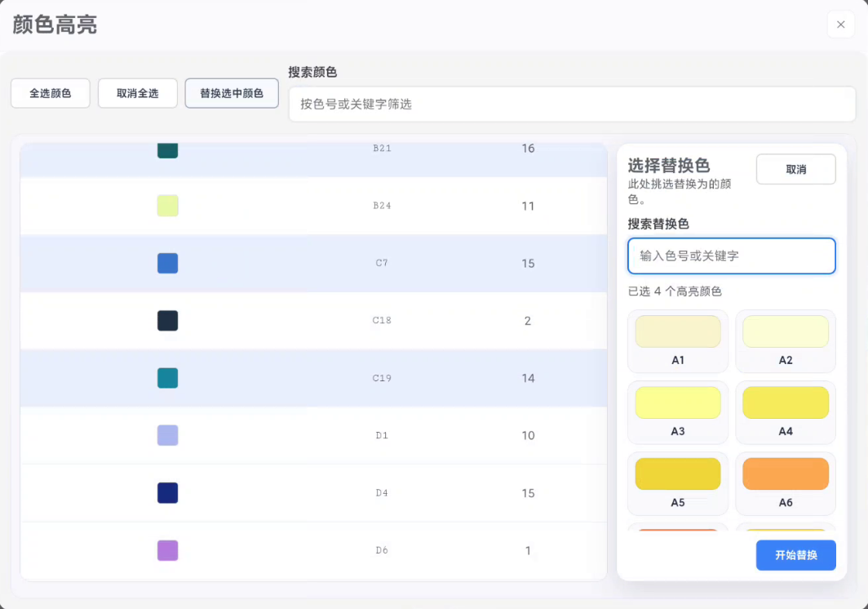Select the golden A5 swatch

pyautogui.click(x=677, y=473)
